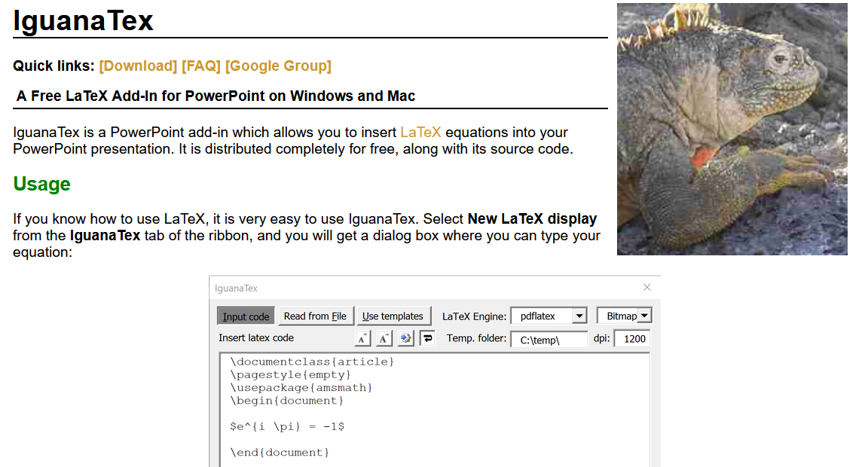Image resolution: width=868 pixels, height=467 pixels.
Task: Click the green Usage section heading
Action: (42, 185)
